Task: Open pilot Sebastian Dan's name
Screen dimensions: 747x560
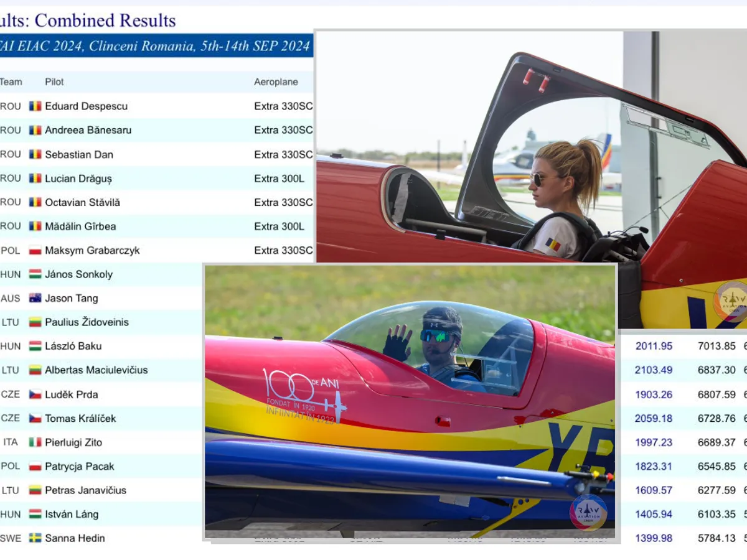Action: pyautogui.click(x=79, y=154)
